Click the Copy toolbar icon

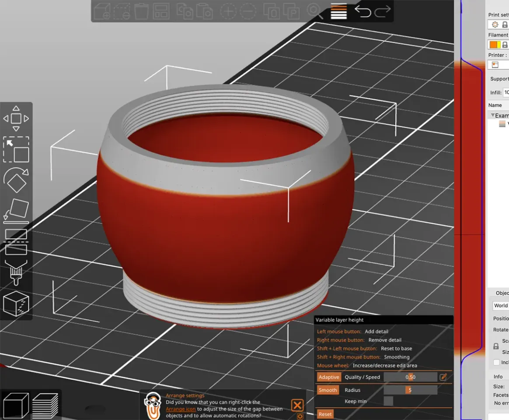pyautogui.click(x=185, y=11)
